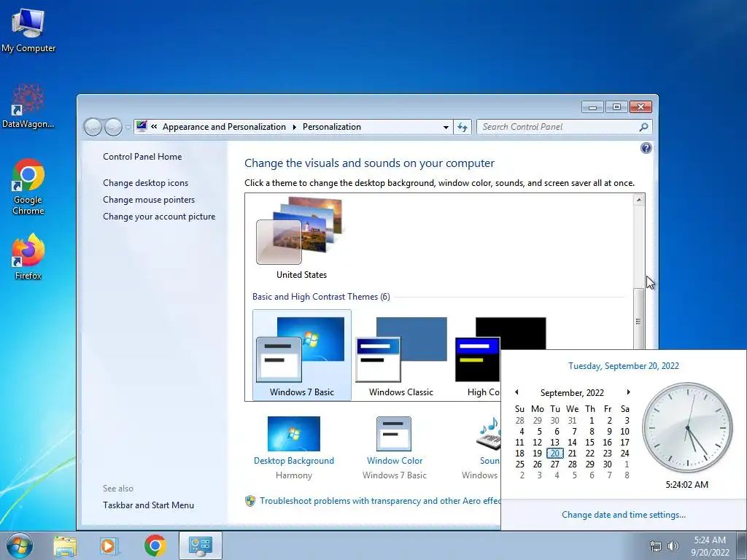747x560 pixels.
Task: Click the Sounds icon
Action: point(489,434)
